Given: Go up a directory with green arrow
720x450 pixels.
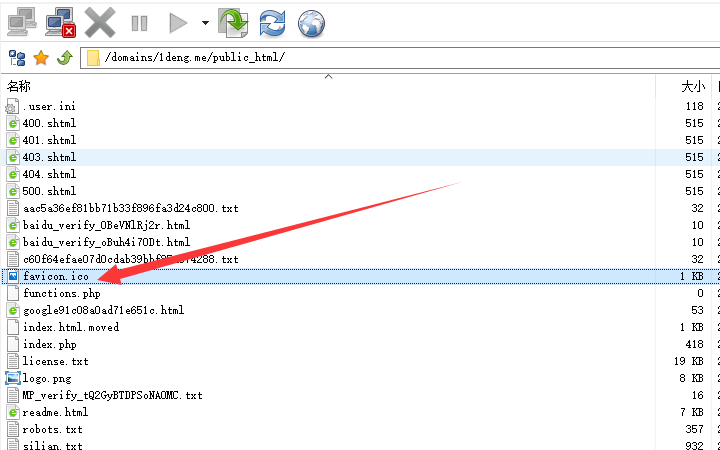Looking at the screenshot, I should pyautogui.click(x=64, y=57).
